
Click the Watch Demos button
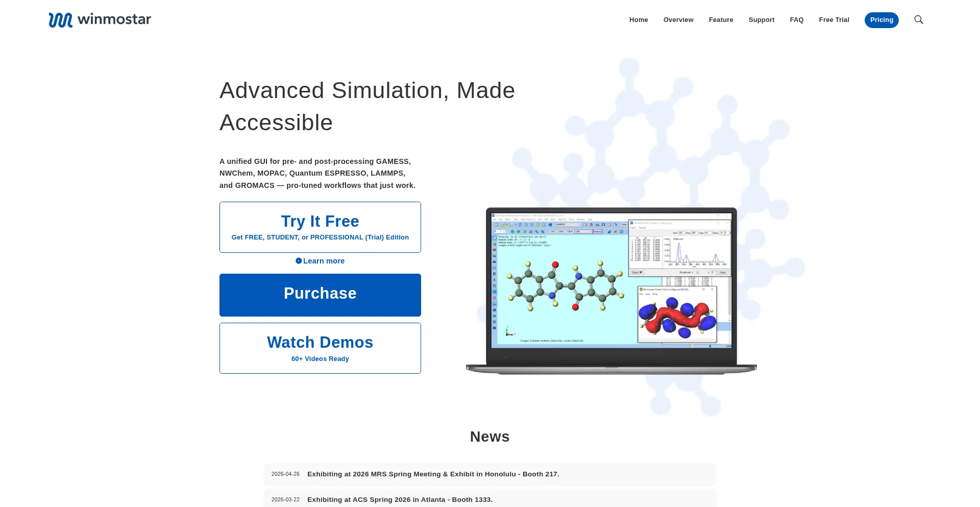pyautogui.click(x=320, y=348)
